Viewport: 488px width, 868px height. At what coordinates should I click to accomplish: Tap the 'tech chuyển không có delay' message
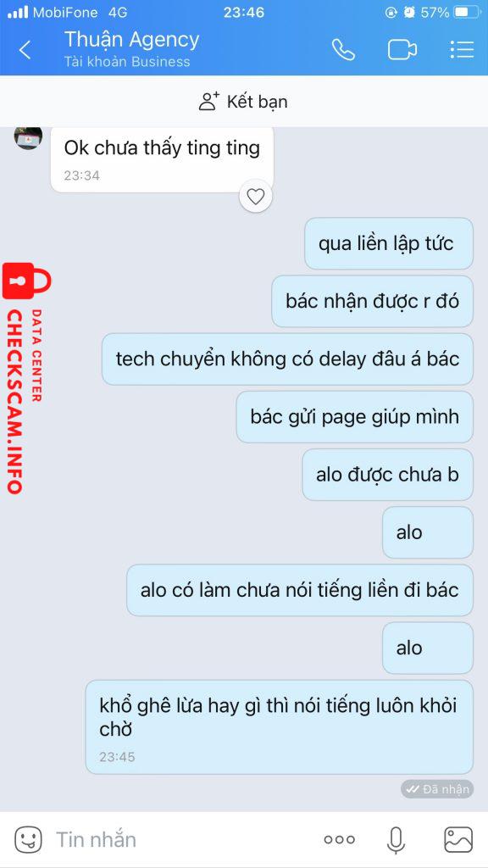(288, 359)
